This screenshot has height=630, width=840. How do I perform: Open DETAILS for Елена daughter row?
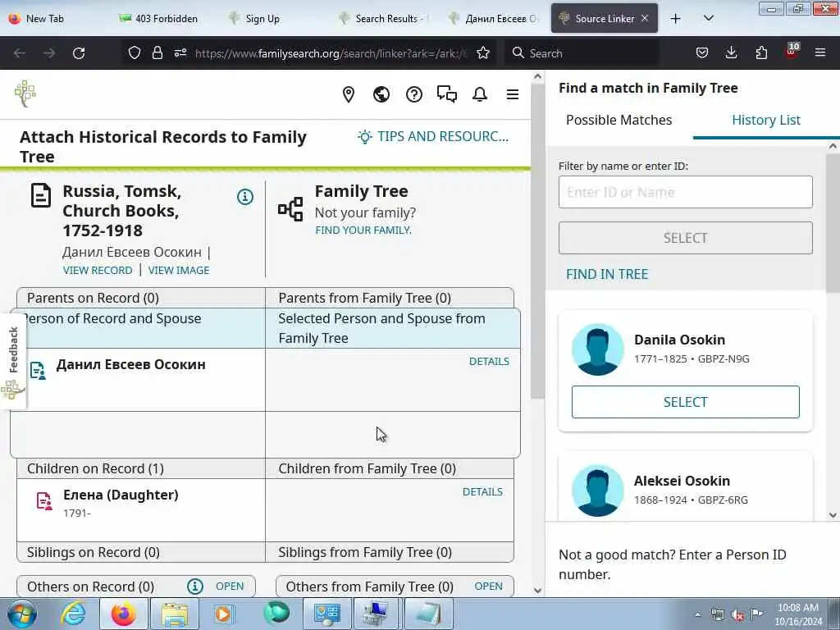coord(482,492)
